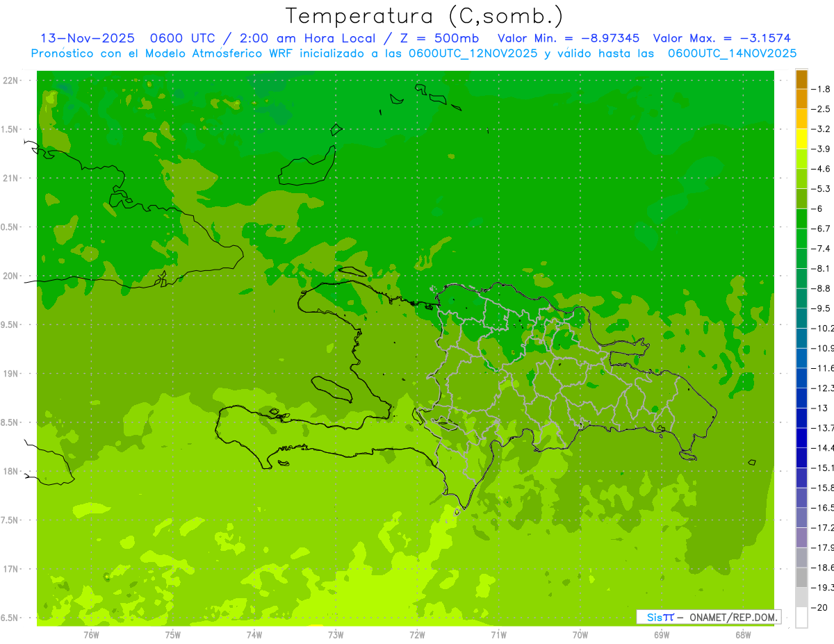
Task: Click the -20 colorbar label
Action: coord(820,608)
